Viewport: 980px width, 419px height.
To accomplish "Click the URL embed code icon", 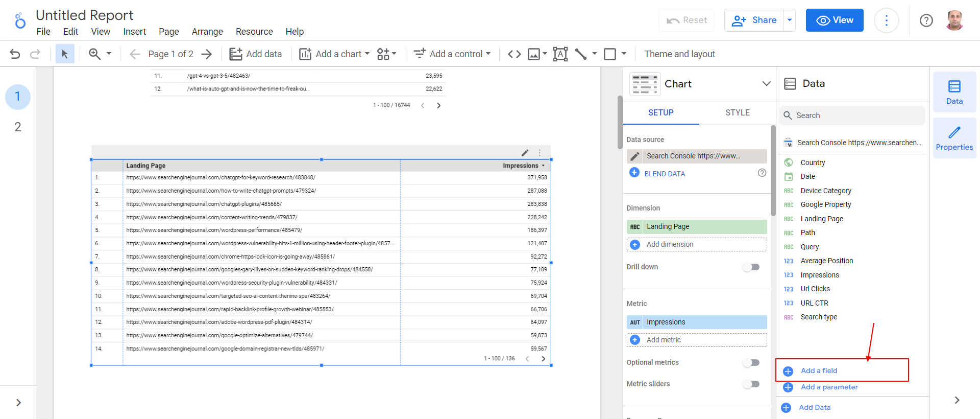I will 514,54.
